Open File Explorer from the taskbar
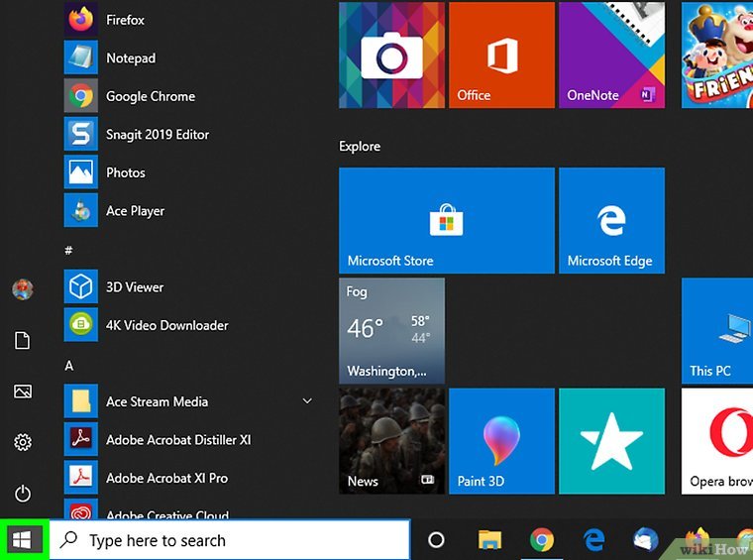The width and height of the screenshot is (753, 560). point(489,540)
